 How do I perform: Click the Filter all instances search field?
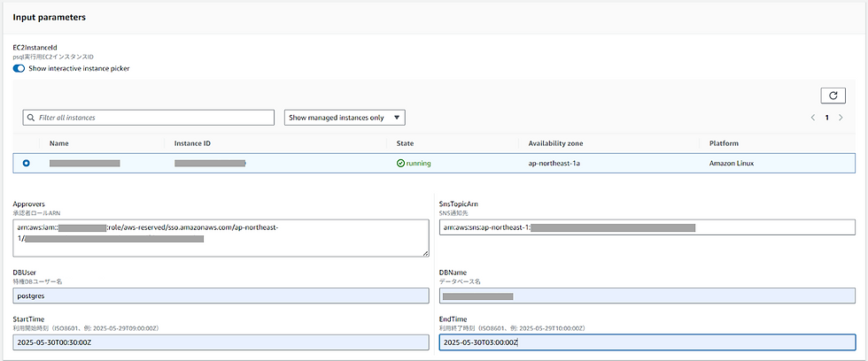pos(149,118)
